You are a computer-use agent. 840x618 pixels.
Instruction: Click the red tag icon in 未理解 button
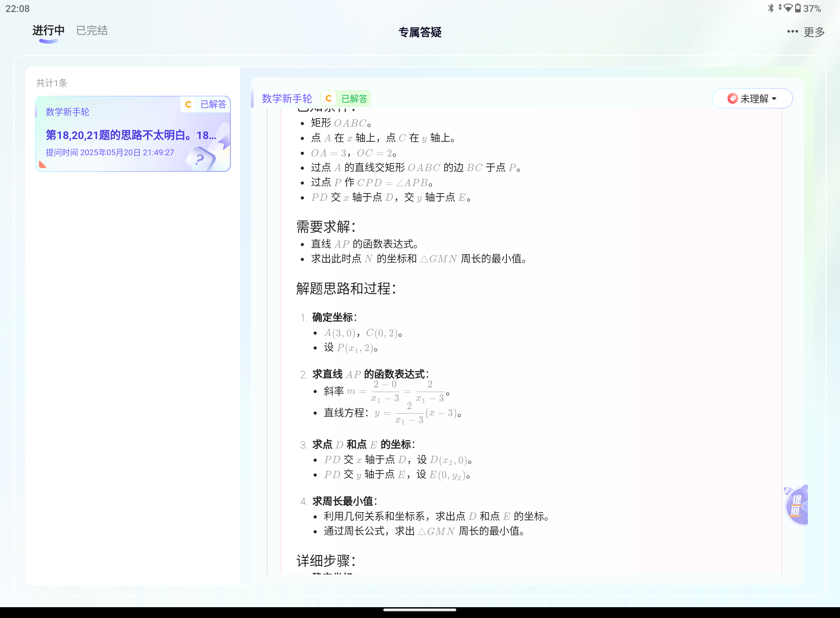[732, 98]
